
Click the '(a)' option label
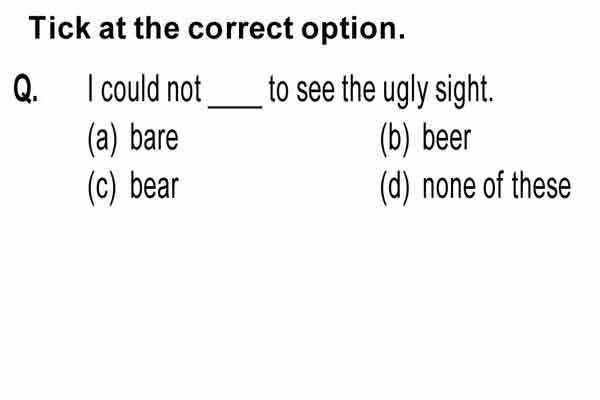click(102, 138)
